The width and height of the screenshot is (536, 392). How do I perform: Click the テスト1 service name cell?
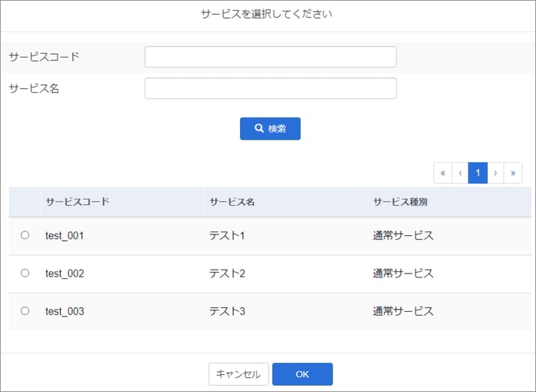tap(227, 235)
